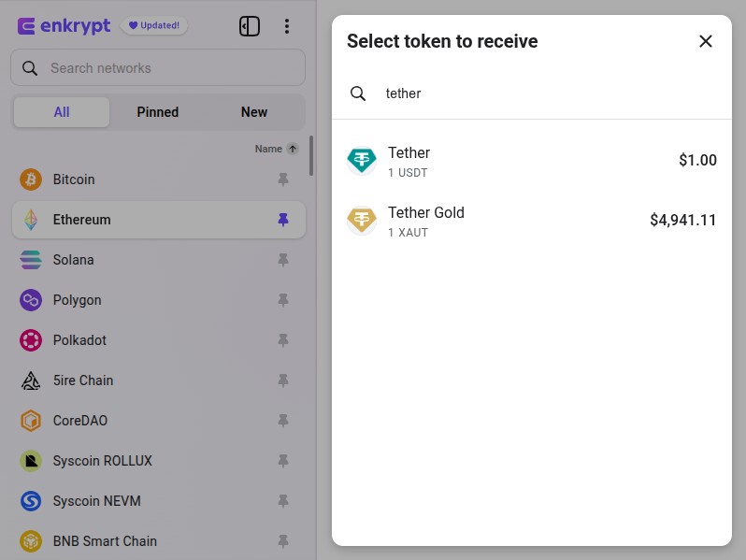Toggle the Name sort order arrow
The width and height of the screenshot is (746, 560).
tap(293, 149)
